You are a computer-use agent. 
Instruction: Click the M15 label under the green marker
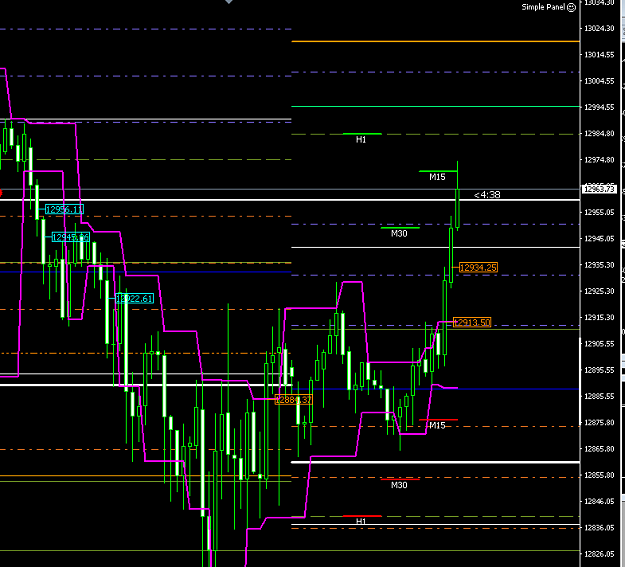tap(437, 177)
